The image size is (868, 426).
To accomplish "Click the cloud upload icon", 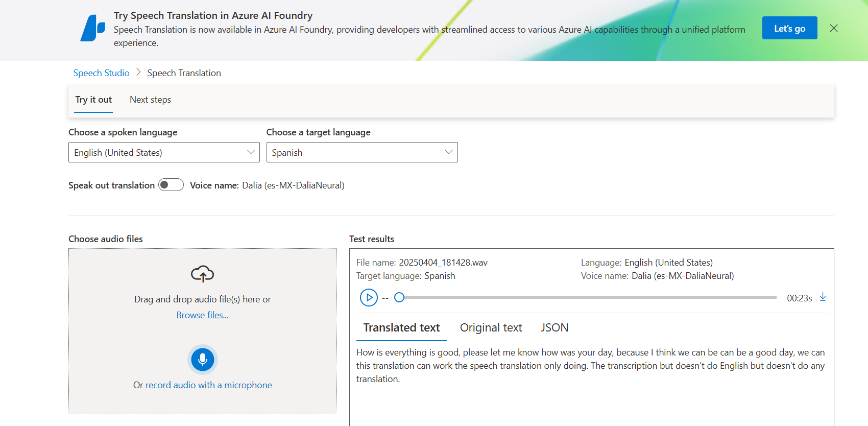I will (x=202, y=274).
